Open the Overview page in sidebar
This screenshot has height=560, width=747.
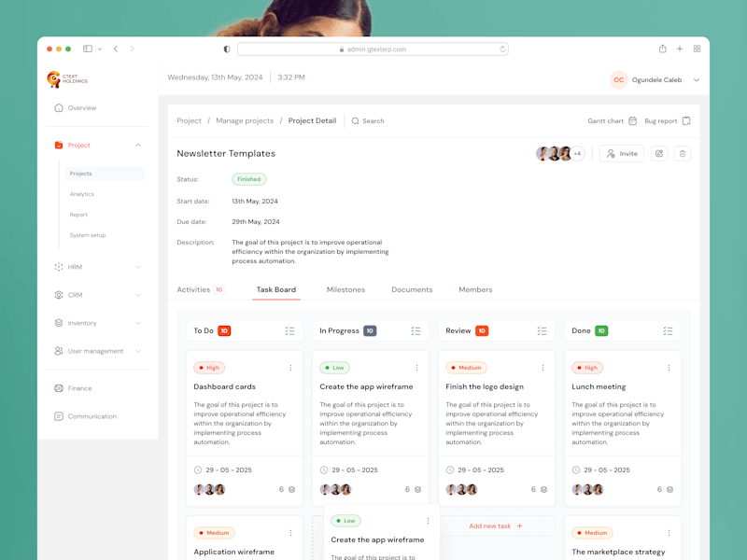tap(76, 107)
